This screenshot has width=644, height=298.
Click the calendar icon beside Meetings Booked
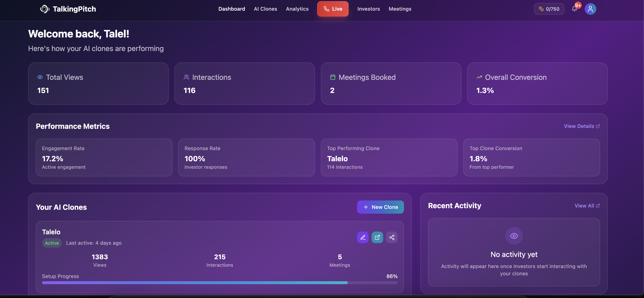pyautogui.click(x=333, y=77)
